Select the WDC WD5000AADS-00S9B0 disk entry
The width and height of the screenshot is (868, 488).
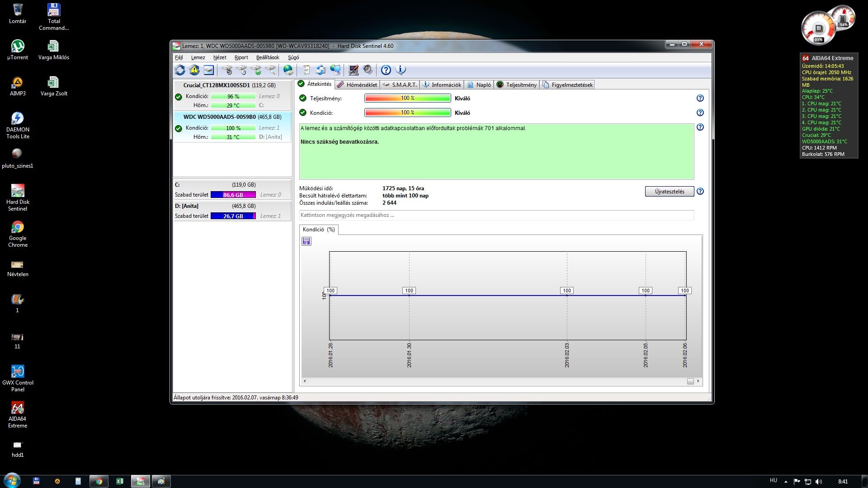click(232, 127)
